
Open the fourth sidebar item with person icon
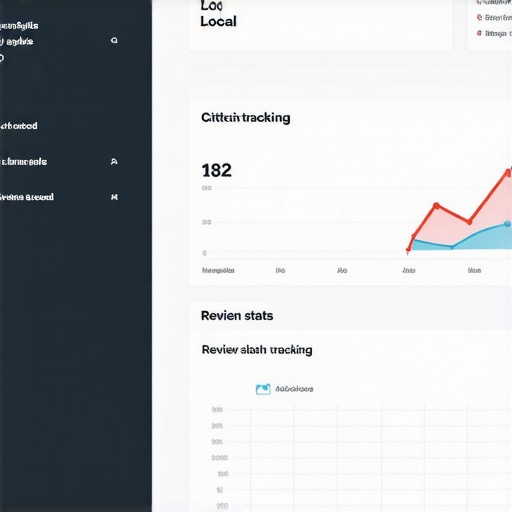(x=23, y=162)
